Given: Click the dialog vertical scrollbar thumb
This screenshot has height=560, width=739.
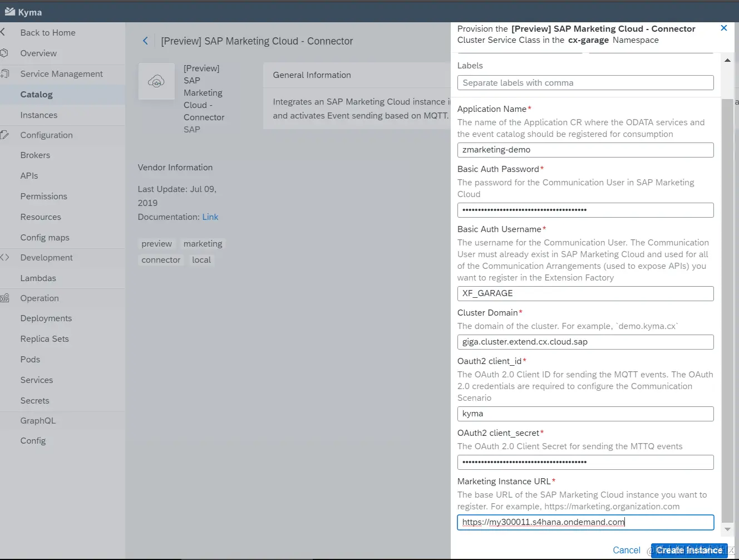Looking at the screenshot, I should click(727, 311).
